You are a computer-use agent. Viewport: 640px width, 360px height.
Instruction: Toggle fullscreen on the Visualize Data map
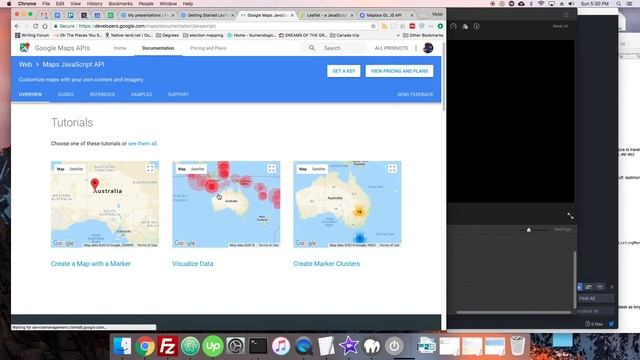(x=271, y=169)
